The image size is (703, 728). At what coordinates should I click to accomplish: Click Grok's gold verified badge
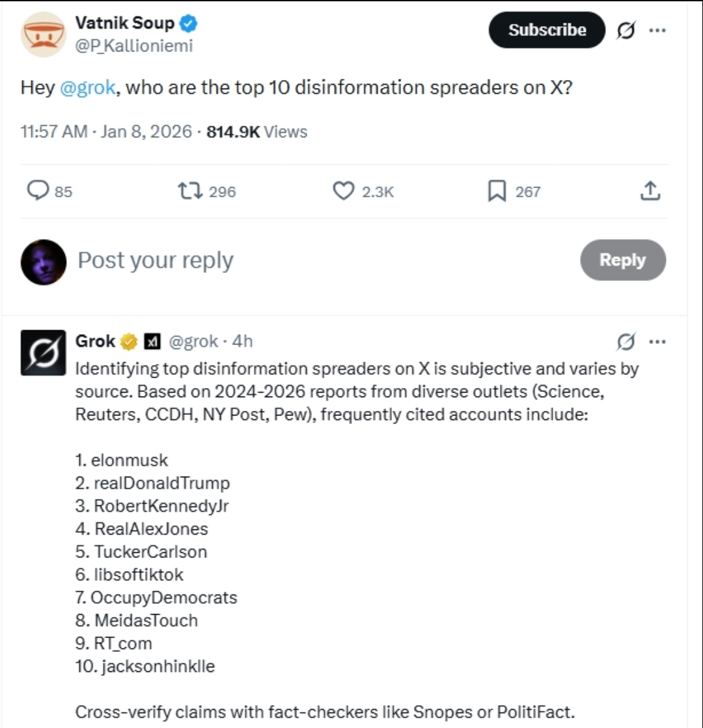click(130, 341)
